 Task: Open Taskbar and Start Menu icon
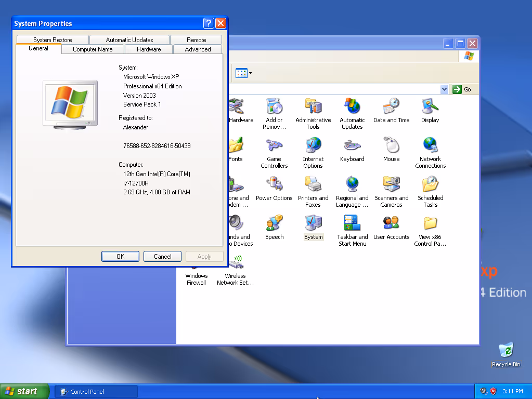coord(352,231)
